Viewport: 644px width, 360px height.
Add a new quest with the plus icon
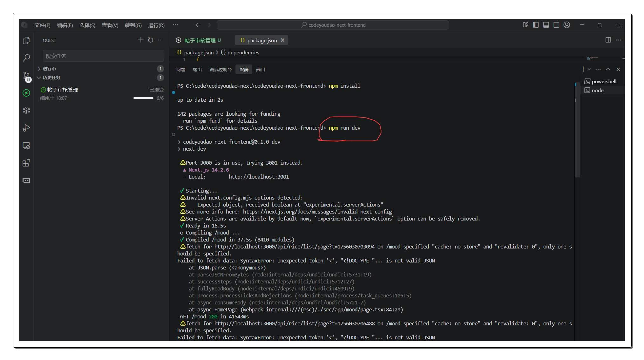click(x=141, y=40)
